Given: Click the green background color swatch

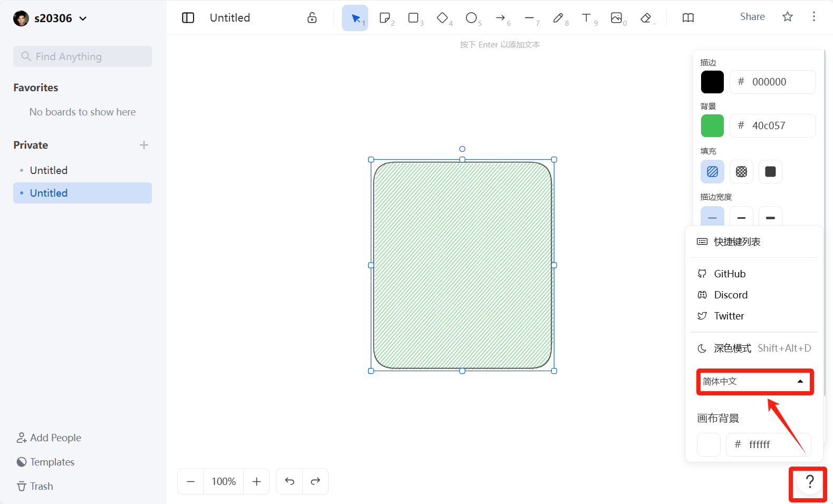Looking at the screenshot, I should click(x=712, y=126).
